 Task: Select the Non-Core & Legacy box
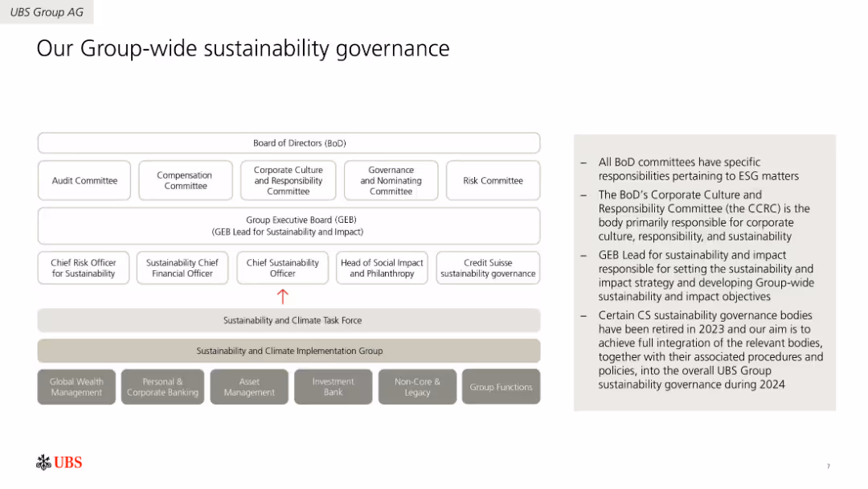click(x=417, y=387)
